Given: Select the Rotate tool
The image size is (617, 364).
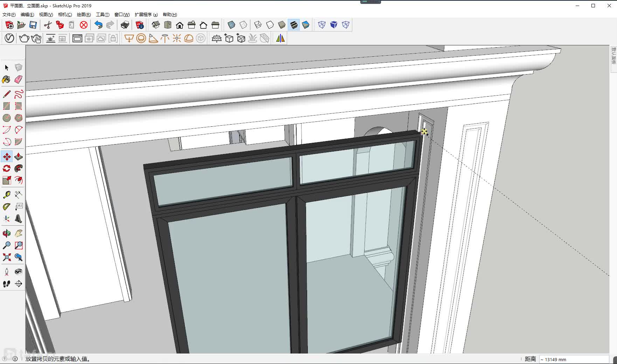Looking at the screenshot, I should pos(7,168).
